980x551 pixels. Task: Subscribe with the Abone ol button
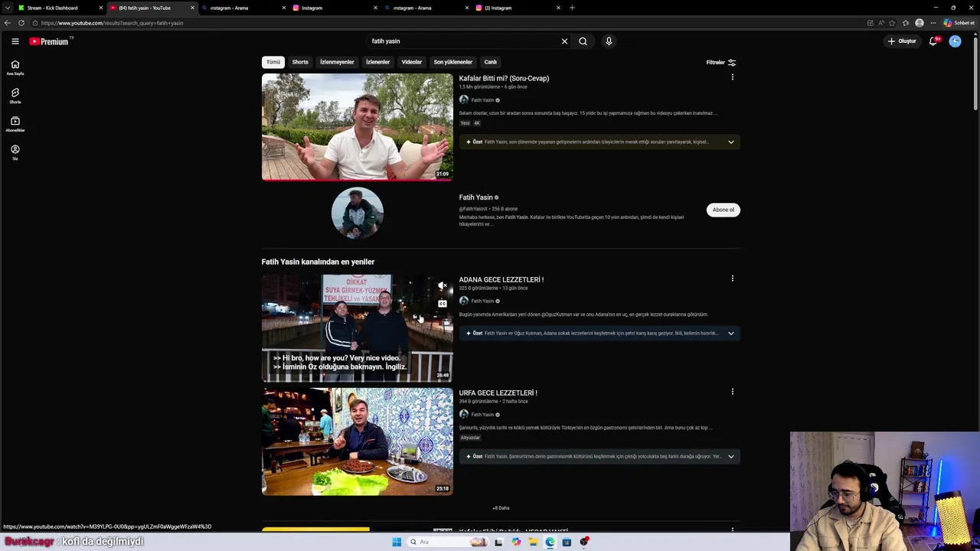coord(723,210)
